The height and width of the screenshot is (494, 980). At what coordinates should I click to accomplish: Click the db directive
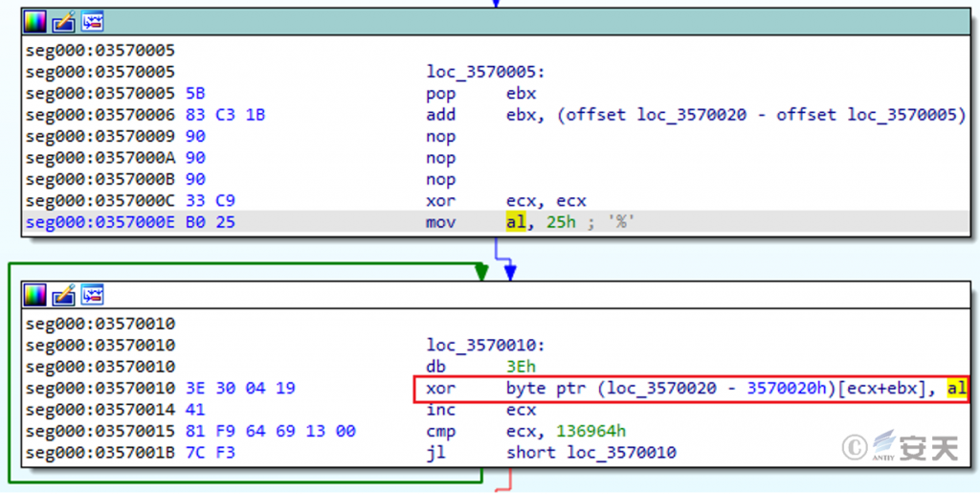coord(436,367)
